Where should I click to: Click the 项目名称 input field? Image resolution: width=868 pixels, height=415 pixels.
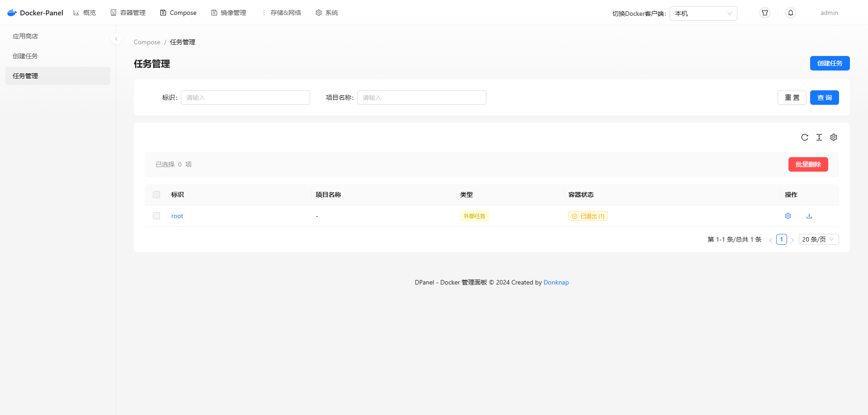(421, 98)
